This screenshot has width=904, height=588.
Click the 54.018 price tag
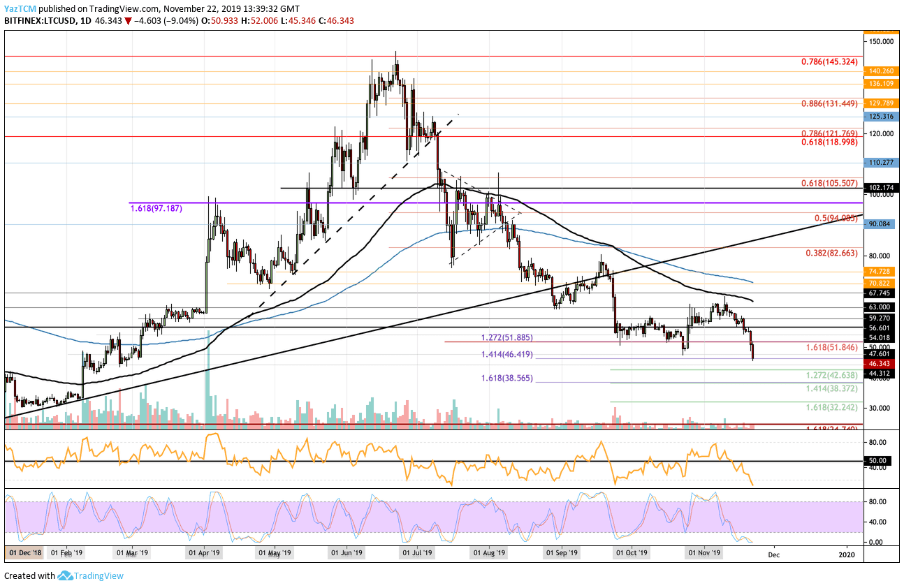pyautogui.click(x=879, y=338)
